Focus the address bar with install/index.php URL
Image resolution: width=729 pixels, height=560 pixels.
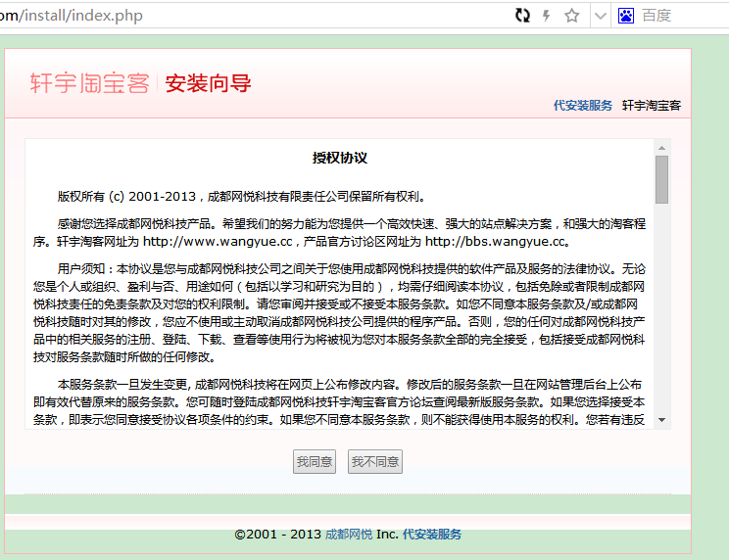[x=245, y=16]
